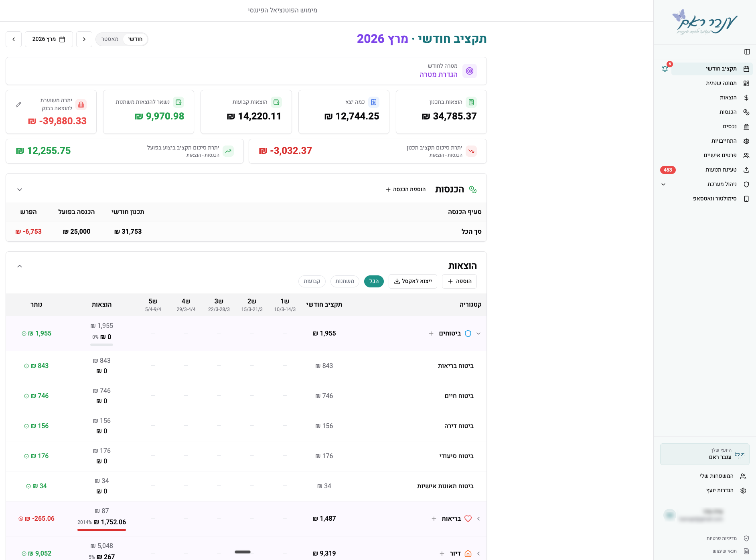
Task: Click the coins icon beside הכנסות in the sidebar
Action: pos(746,112)
